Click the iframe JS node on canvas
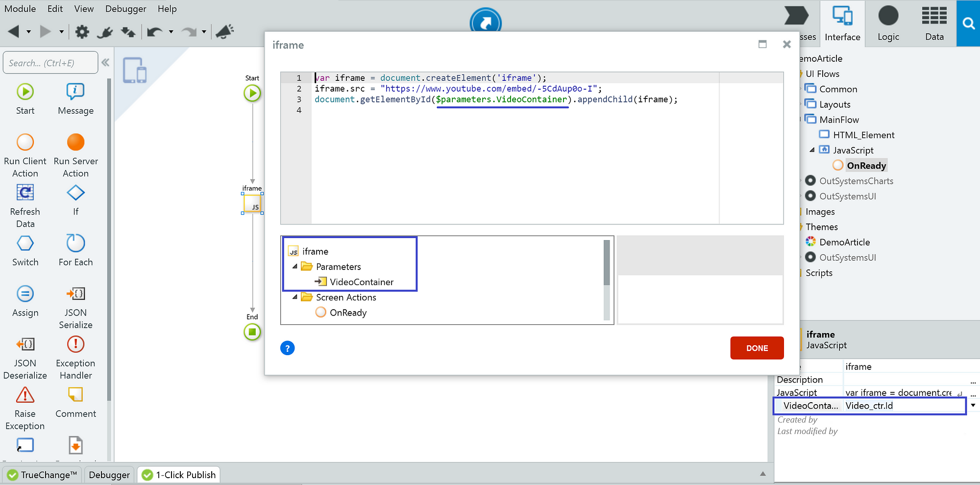Viewport: 980px width, 485px height. 252,204
